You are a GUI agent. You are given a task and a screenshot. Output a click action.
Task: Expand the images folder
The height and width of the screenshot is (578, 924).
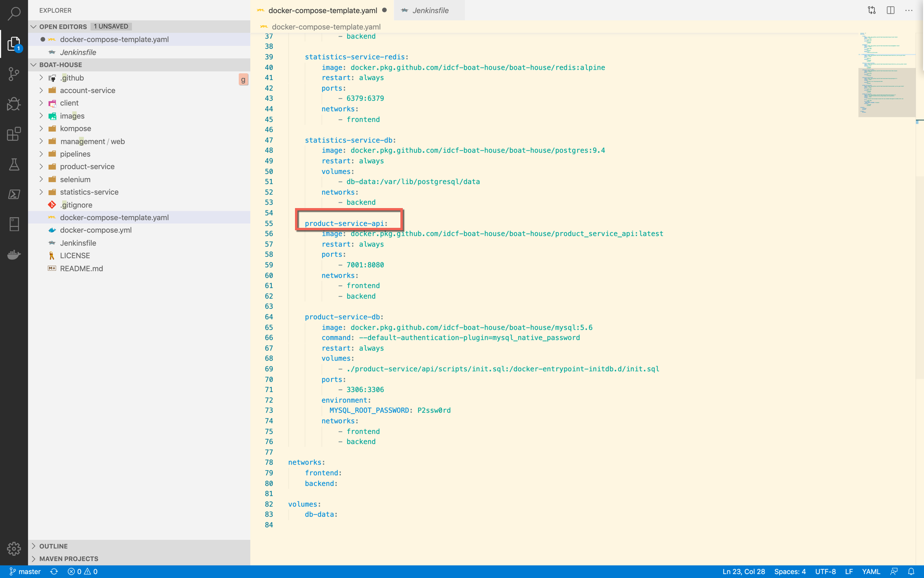tap(41, 116)
